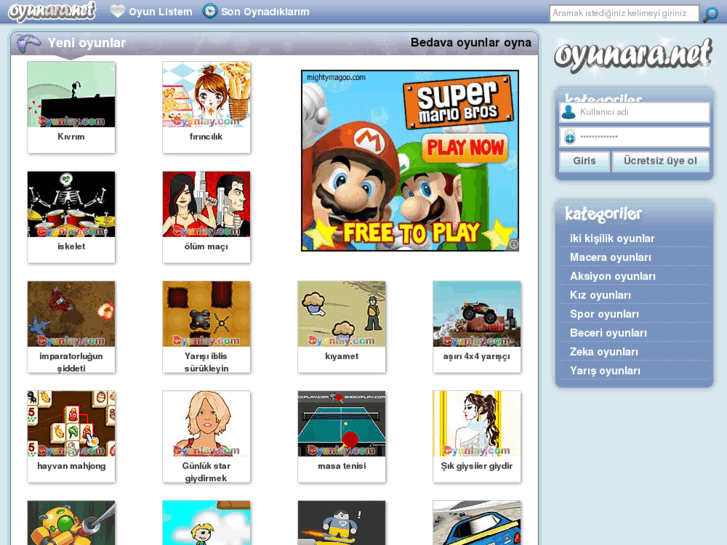
Task: Open Zeka oyunları category
Action: 604,352
